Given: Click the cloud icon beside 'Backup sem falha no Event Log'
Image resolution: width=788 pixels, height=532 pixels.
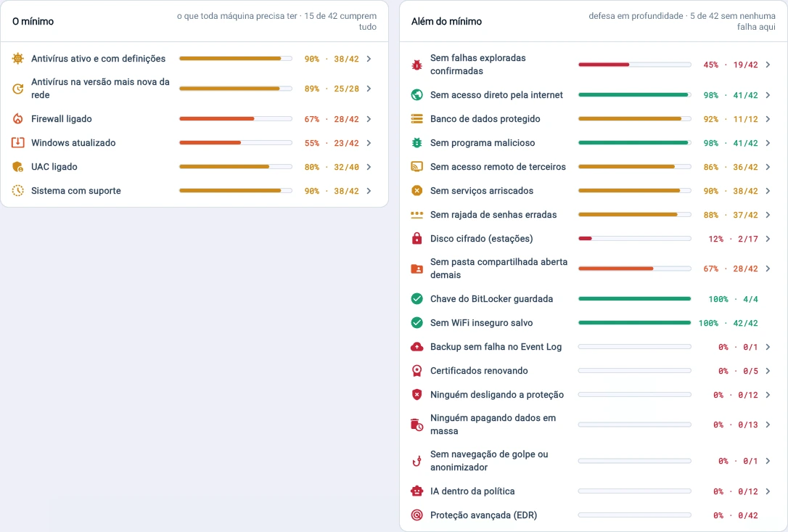Looking at the screenshot, I should click(x=416, y=347).
